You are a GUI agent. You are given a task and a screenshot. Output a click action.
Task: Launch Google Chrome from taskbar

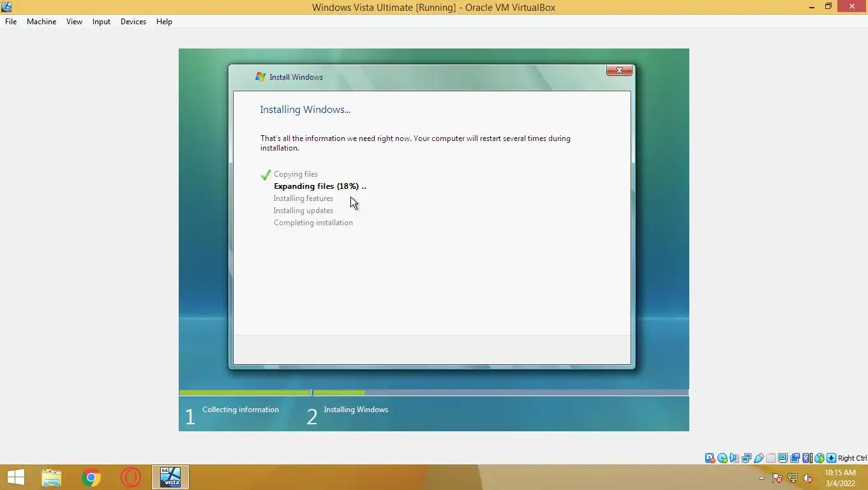[91, 477]
